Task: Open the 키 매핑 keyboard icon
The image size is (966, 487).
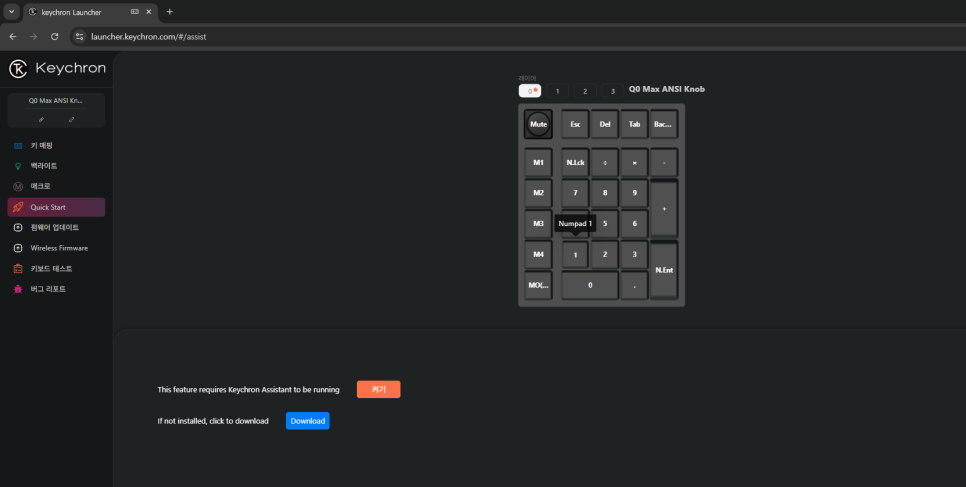Action: pyautogui.click(x=18, y=145)
